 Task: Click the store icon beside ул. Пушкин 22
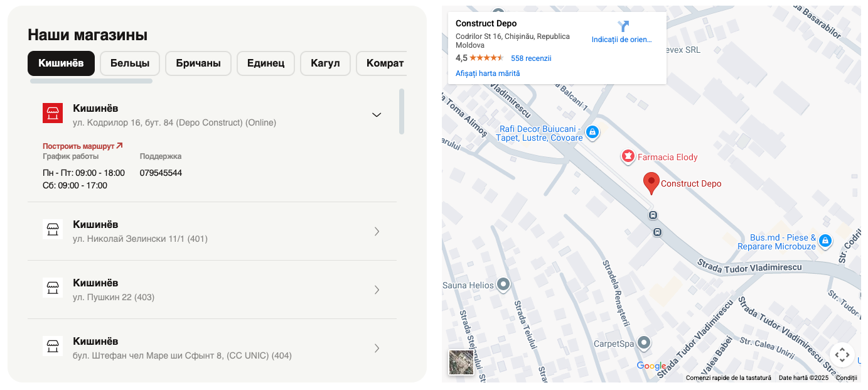[x=53, y=288]
